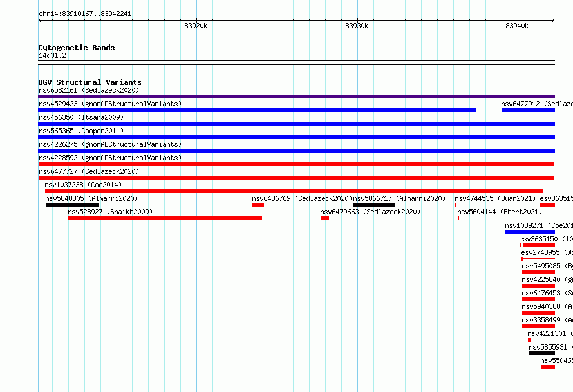Click the left arrow on the ruler
Image resolution: width=573 pixels, height=392 pixels.
click(40, 21)
